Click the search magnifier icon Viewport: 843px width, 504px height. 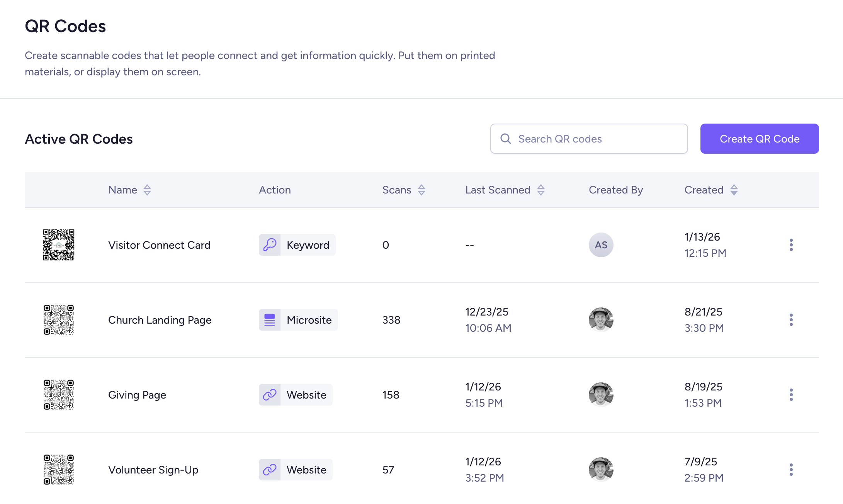click(x=505, y=139)
